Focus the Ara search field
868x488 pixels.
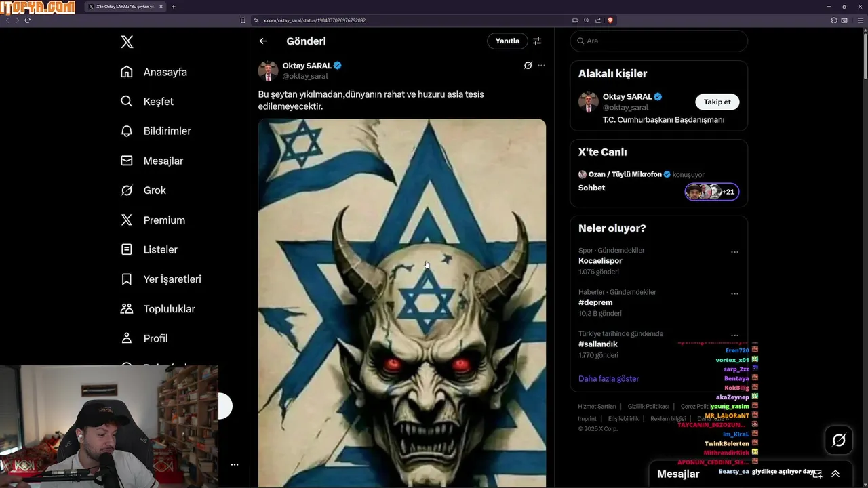[659, 41]
